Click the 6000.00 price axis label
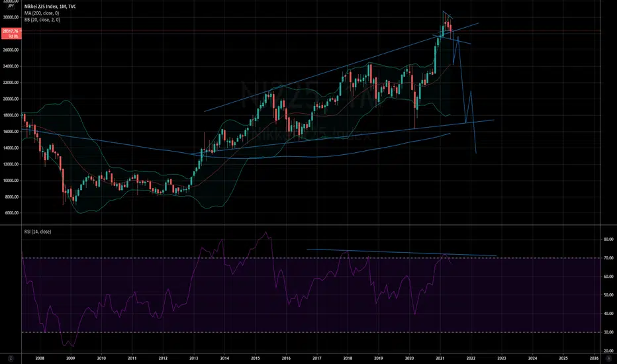This screenshot has width=617, height=364. (12, 213)
